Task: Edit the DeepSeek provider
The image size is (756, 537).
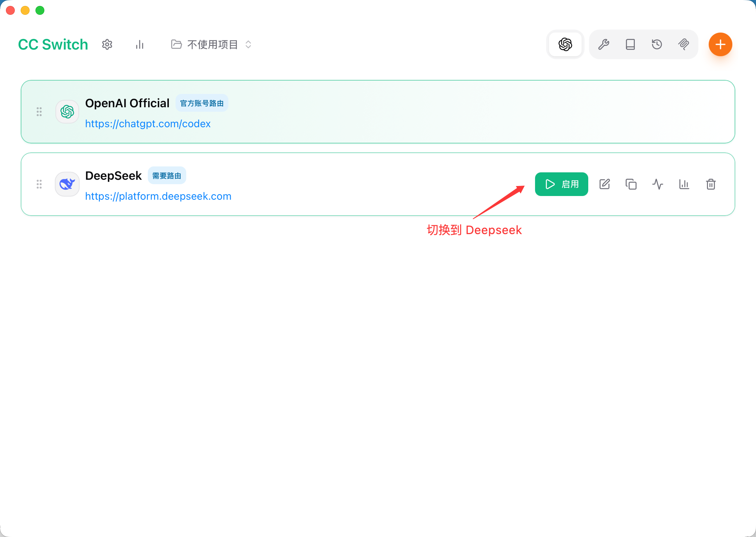Action: 605,184
